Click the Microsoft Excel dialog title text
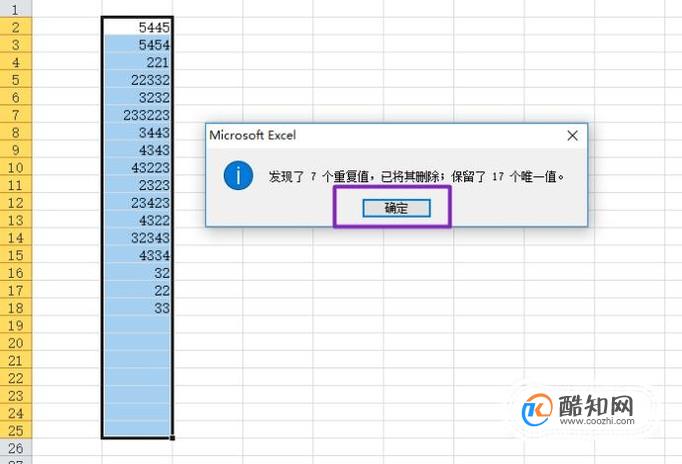This screenshot has width=682, height=464. coord(253,135)
